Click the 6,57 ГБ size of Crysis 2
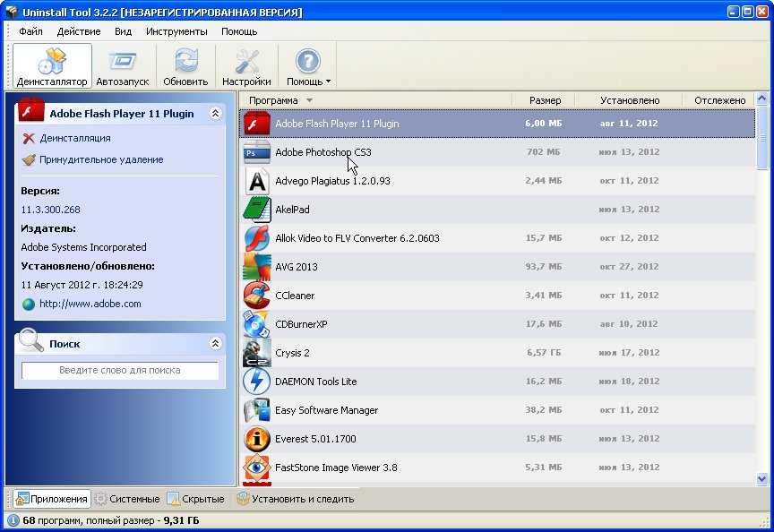The image size is (774, 532). tap(544, 353)
